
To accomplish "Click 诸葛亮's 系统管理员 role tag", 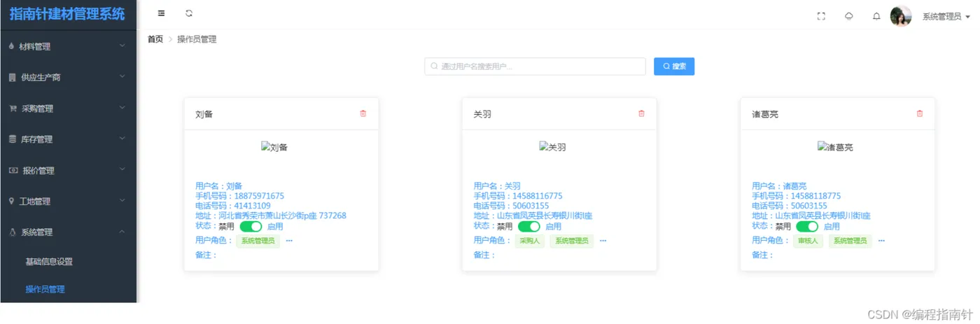I will click(x=850, y=241).
